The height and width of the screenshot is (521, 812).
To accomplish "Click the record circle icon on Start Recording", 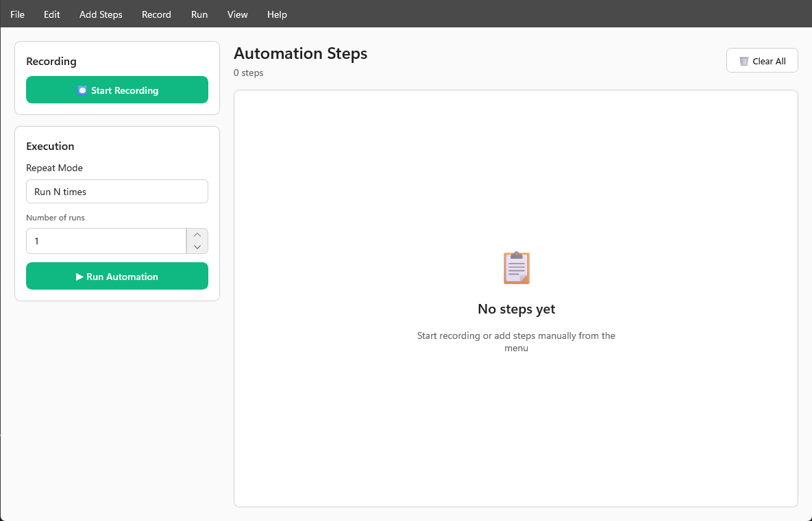I will pos(82,90).
